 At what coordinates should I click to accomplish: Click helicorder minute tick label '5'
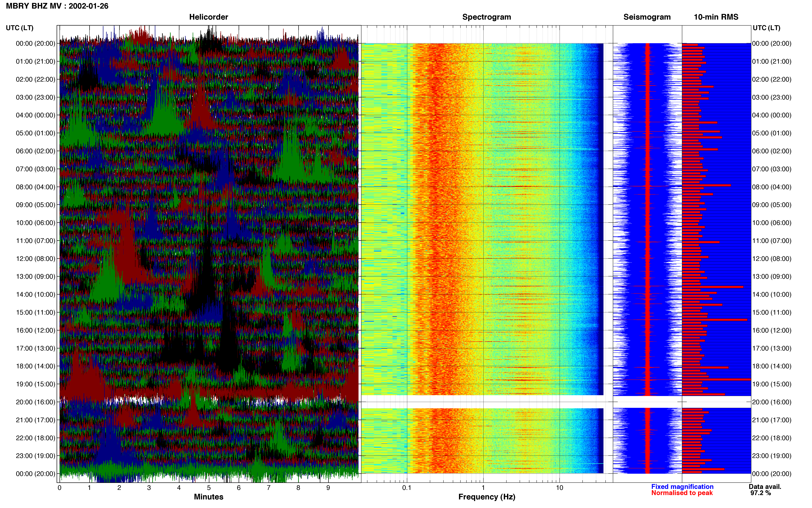click(x=209, y=488)
